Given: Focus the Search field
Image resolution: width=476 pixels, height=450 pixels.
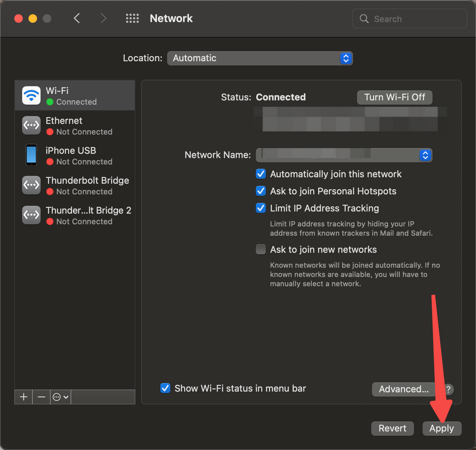Looking at the screenshot, I should [x=410, y=19].
